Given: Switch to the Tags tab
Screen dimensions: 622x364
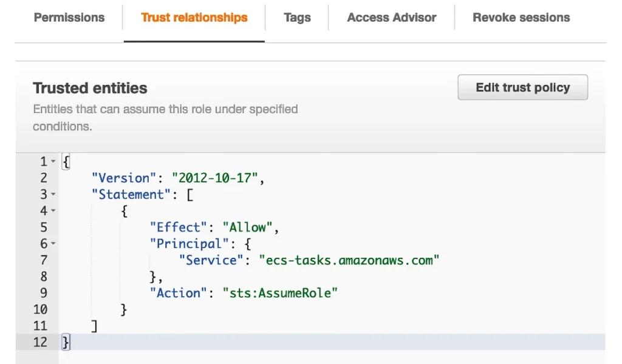Looking at the screenshot, I should coord(297,18).
